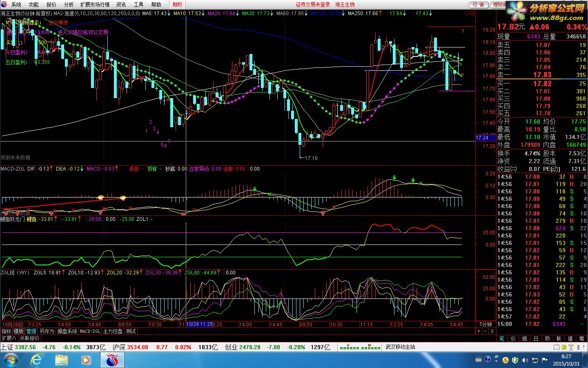
Task: Open the 分析 menu
Action: [x=69, y=4]
